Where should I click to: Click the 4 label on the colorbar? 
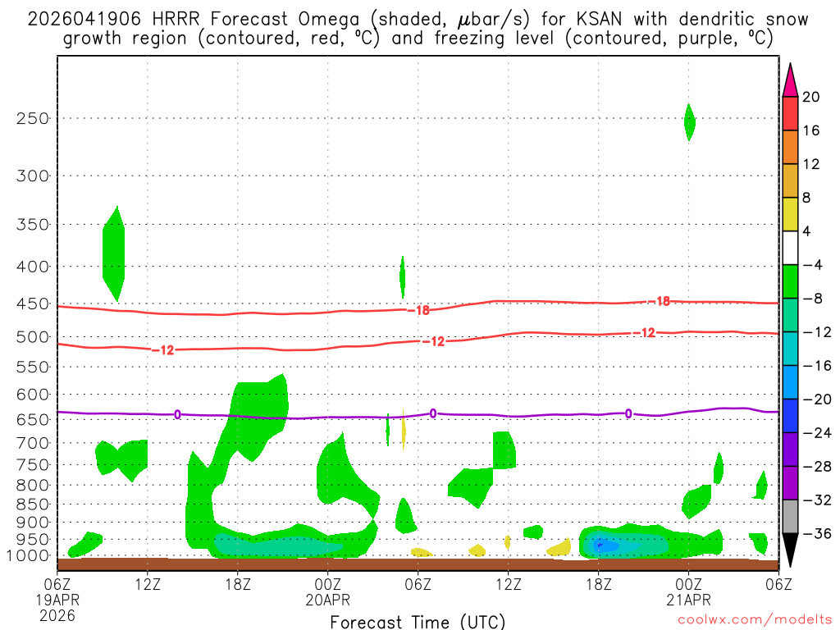click(x=807, y=231)
